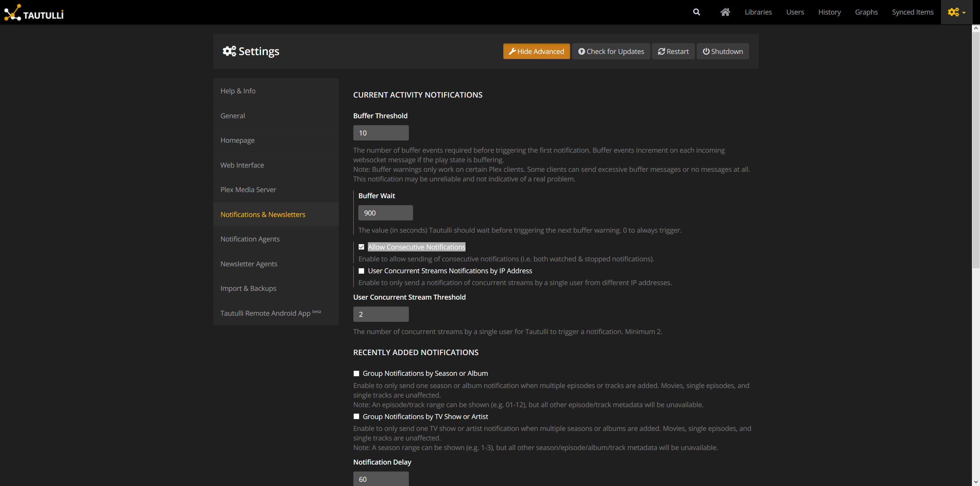Image resolution: width=980 pixels, height=486 pixels.
Task: Enable Group Notifications by TV Show or Artist
Action: pos(356,417)
